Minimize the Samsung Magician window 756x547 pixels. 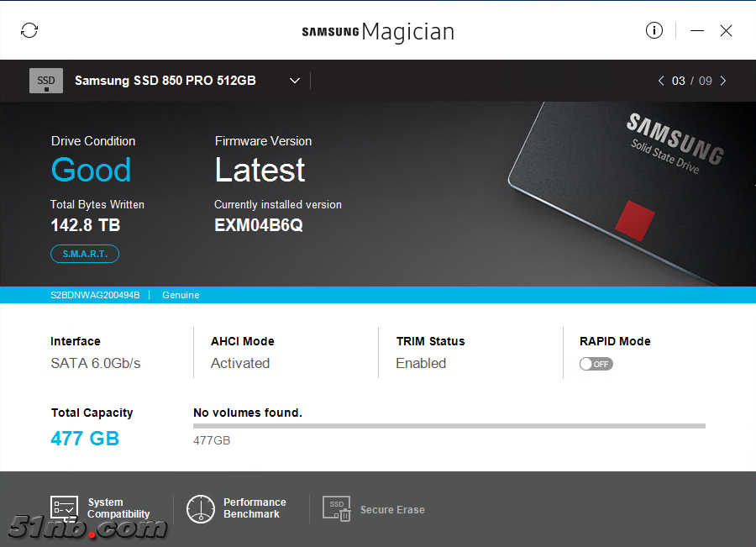[696, 31]
